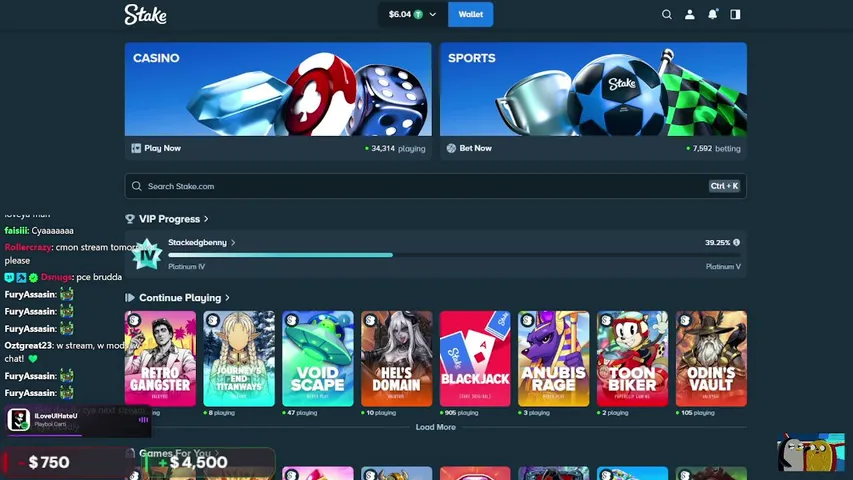
Task: Open Odin's Vault game
Action: 711,359
